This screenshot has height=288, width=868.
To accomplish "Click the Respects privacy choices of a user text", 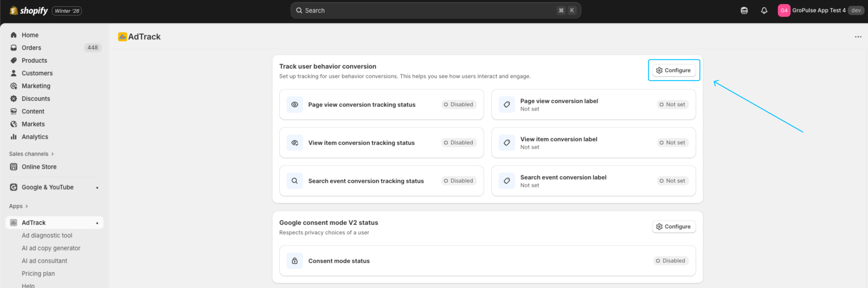I will click(324, 233).
